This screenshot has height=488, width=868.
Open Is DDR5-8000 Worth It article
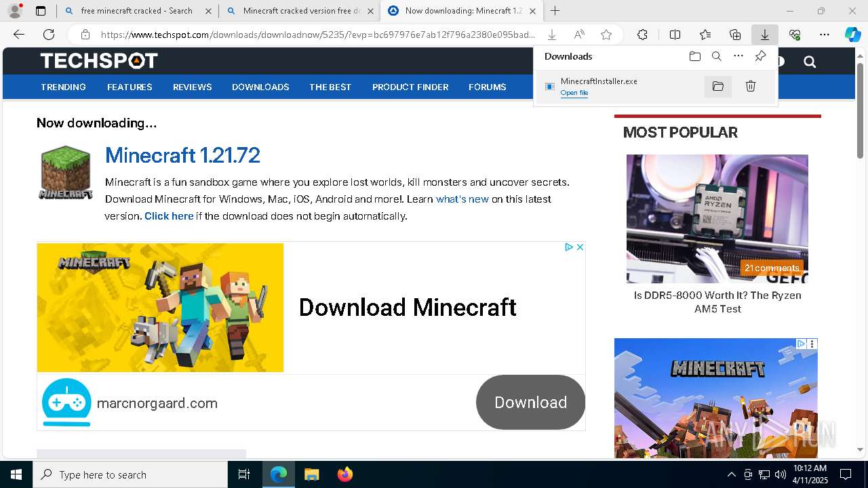(x=717, y=302)
